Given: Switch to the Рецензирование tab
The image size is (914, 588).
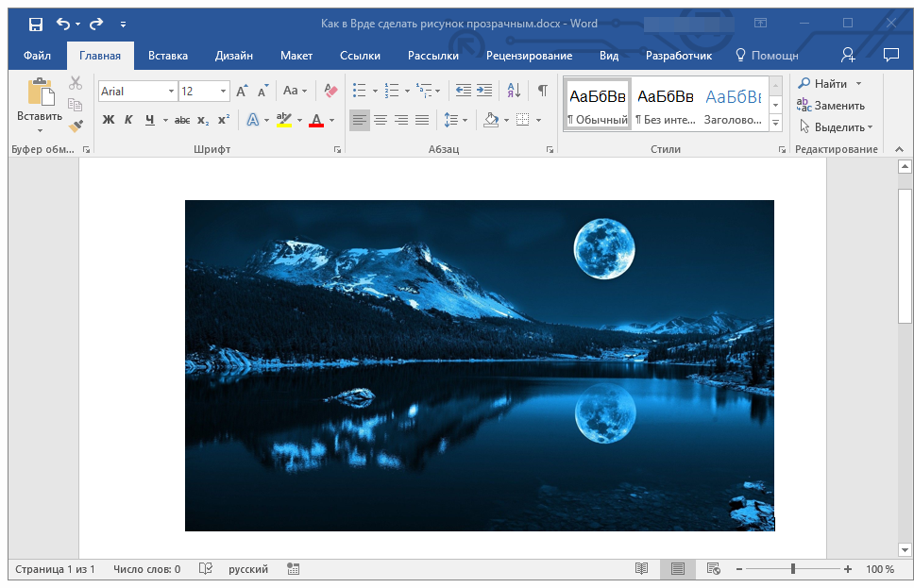Looking at the screenshot, I should 529,56.
